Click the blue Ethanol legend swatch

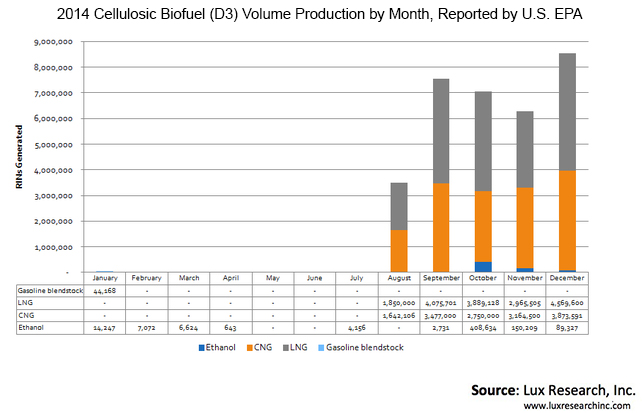(201, 348)
